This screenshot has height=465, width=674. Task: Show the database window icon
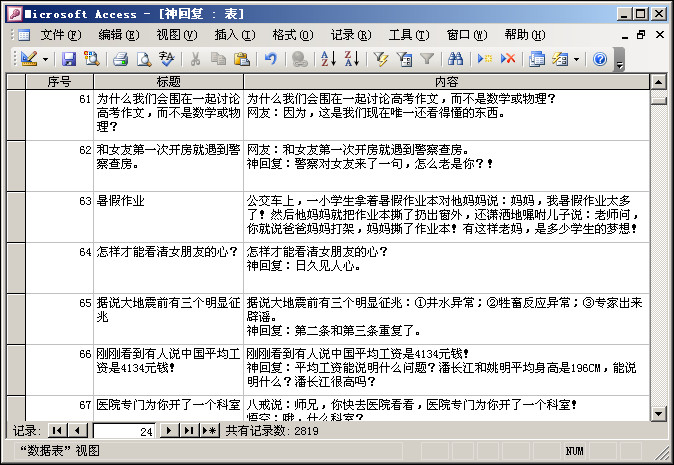tap(537, 59)
